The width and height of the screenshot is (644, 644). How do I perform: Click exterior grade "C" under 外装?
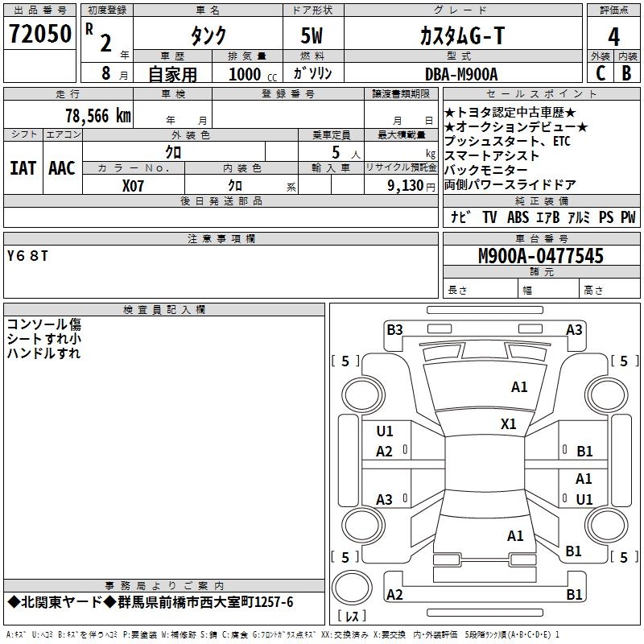click(x=601, y=73)
